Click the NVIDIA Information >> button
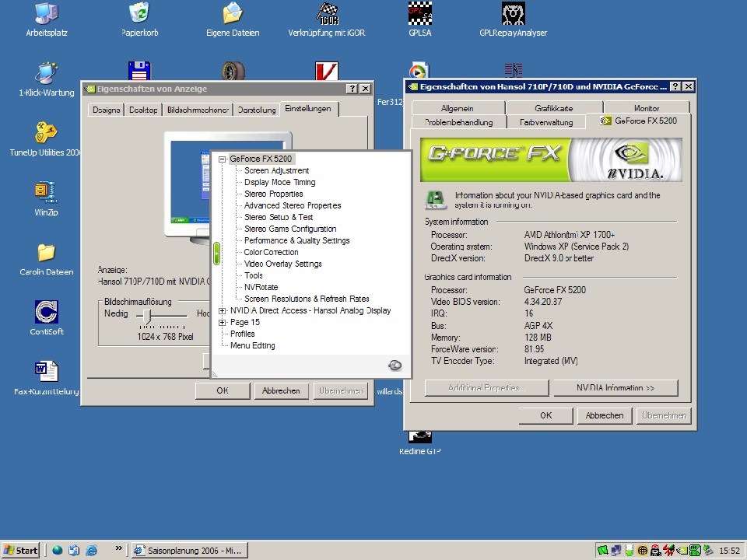 (615, 387)
